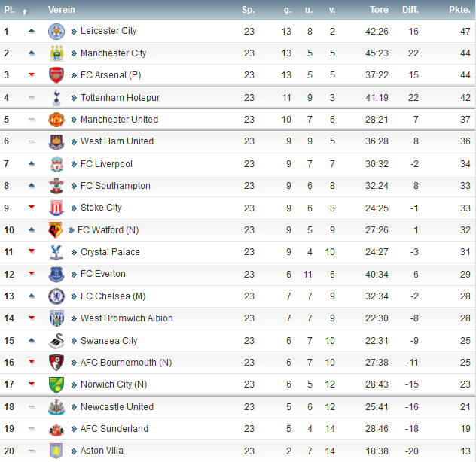This screenshot has height=462, width=476.
Task: Click the Diff. column header
Action: [x=410, y=10]
